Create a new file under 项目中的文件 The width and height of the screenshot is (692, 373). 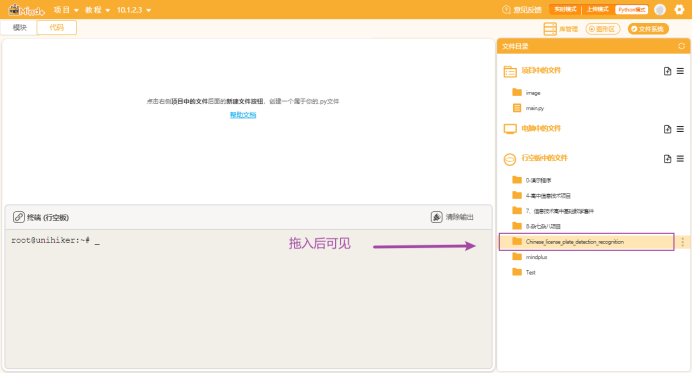coord(667,71)
